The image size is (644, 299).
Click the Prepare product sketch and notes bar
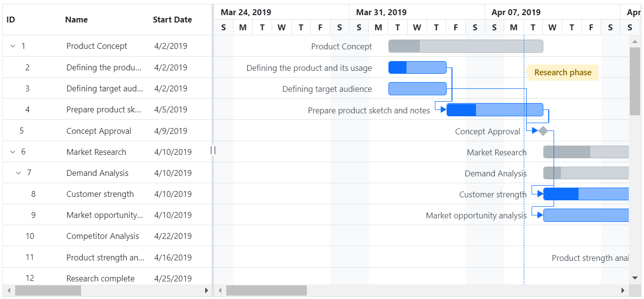494,110
